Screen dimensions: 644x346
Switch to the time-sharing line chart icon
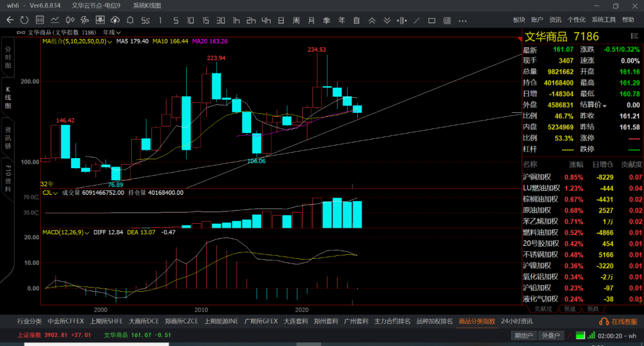(x=55, y=20)
